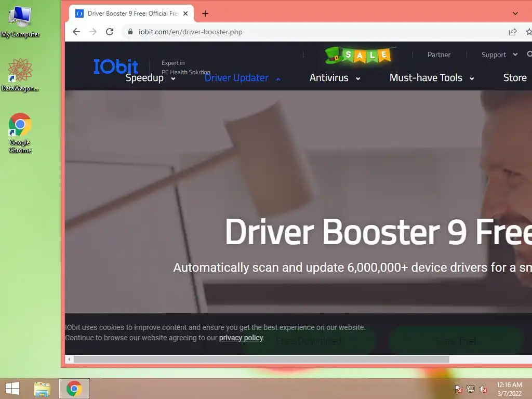This screenshot has height=399, width=532.
Task: Click the address bar URL
Action: [x=190, y=32]
